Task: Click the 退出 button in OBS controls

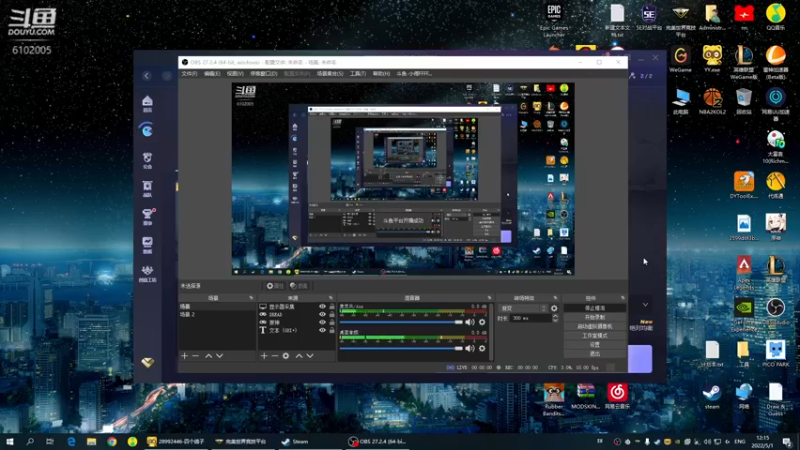Action: [595, 354]
